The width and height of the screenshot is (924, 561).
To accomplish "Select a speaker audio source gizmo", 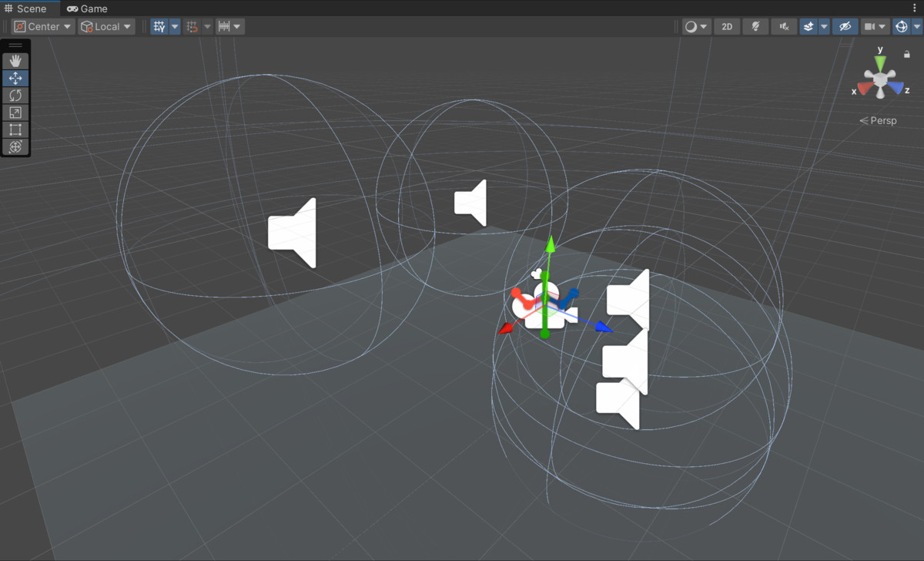I will [x=293, y=231].
